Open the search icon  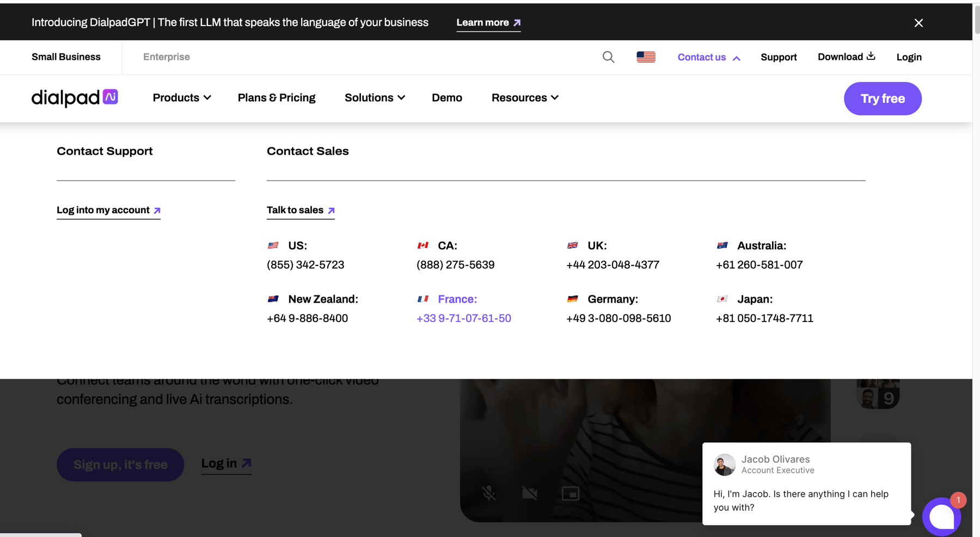pyautogui.click(x=608, y=57)
